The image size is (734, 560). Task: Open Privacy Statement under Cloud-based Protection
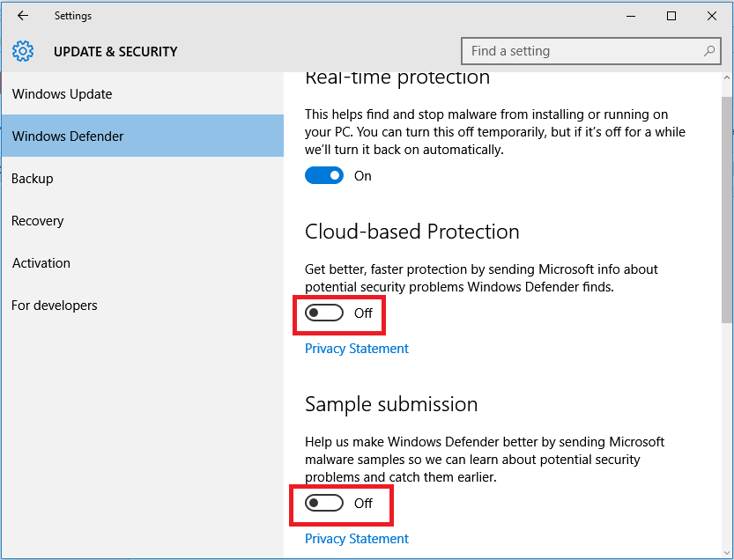(x=357, y=349)
